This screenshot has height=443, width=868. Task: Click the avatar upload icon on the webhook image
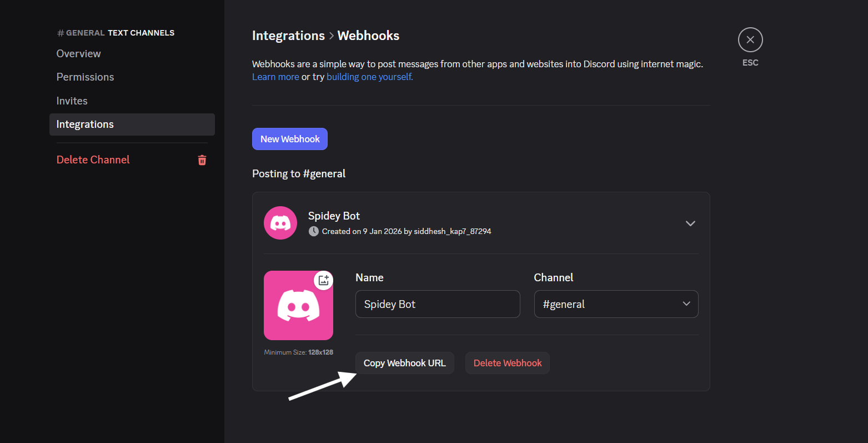click(324, 281)
